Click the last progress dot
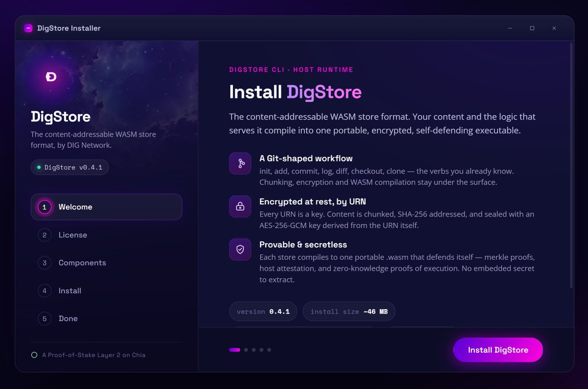This screenshot has height=389, width=588. click(269, 350)
